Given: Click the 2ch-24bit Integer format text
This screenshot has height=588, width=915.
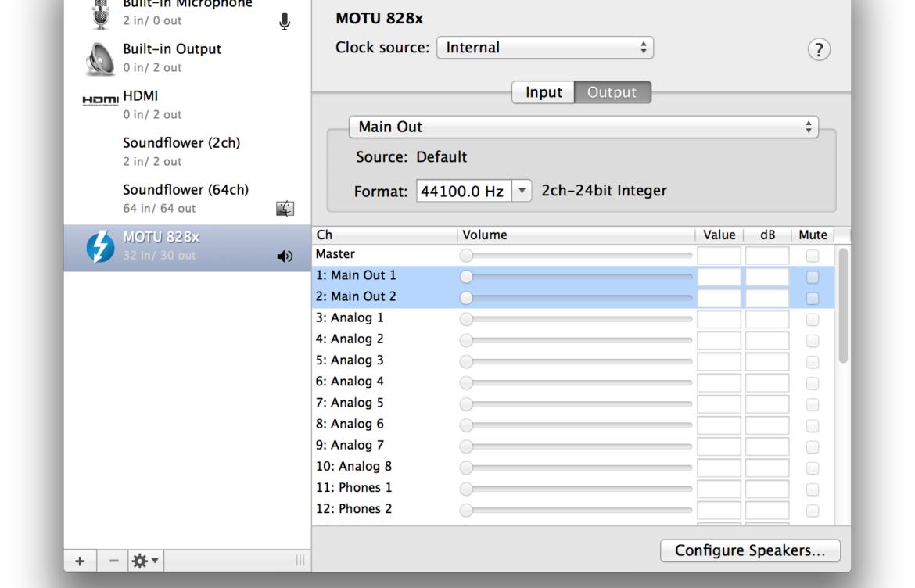Looking at the screenshot, I should 604,191.
